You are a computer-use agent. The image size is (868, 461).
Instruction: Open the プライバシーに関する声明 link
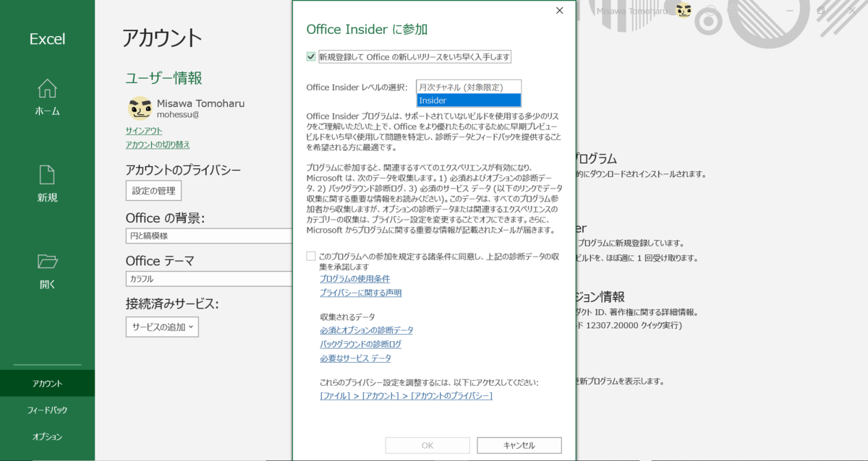(x=361, y=293)
